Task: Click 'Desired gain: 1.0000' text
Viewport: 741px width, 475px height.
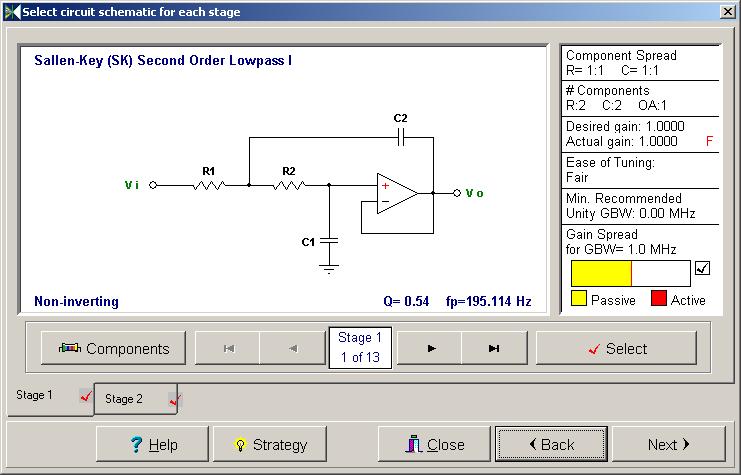Action: coord(625,126)
